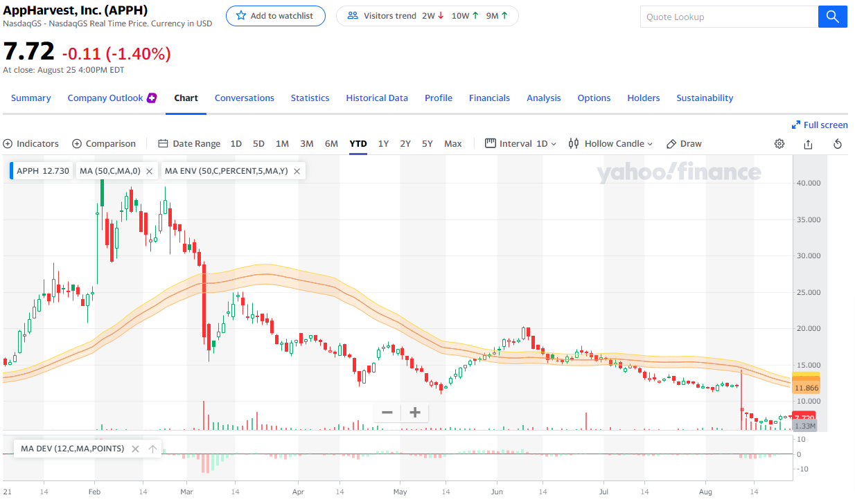Open the Analysis tab
855x504 pixels.
544,98
